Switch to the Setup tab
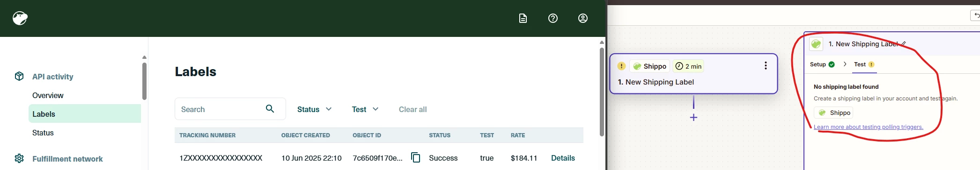980x170 pixels. tap(822, 64)
